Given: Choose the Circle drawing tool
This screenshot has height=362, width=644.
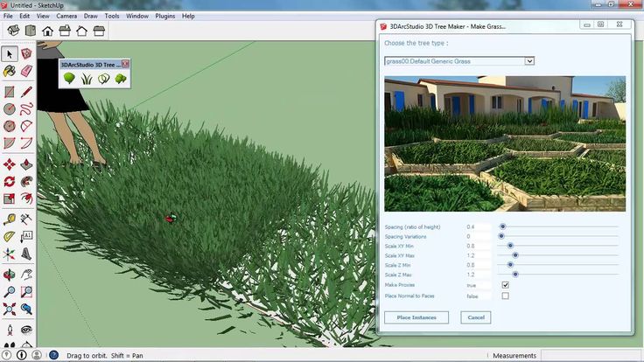Looking at the screenshot, I should click(x=10, y=108).
